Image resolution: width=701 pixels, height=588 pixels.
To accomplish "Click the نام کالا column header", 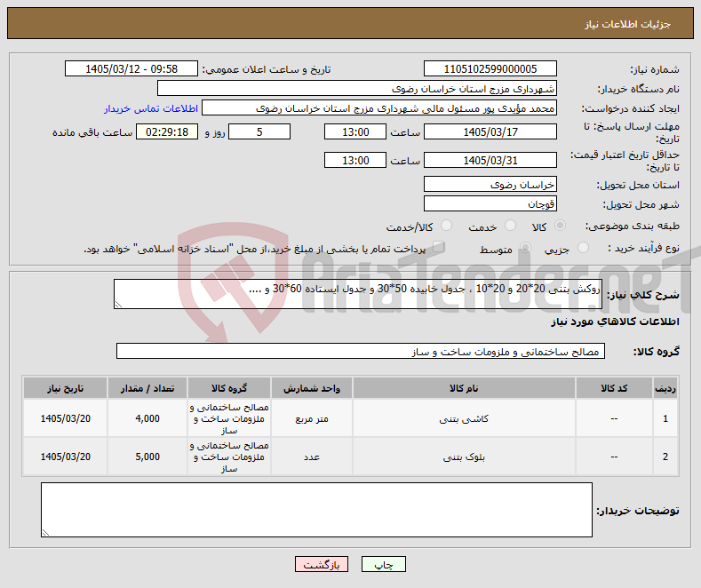I will 464,388.
